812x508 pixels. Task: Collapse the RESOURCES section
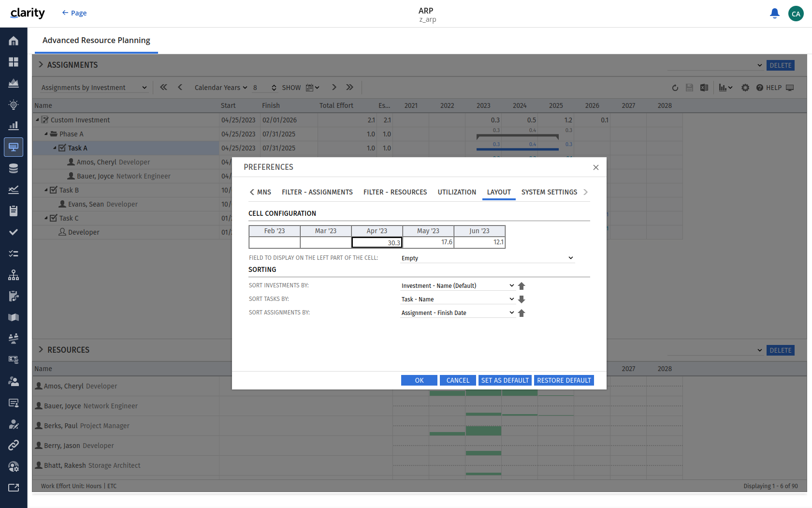(x=41, y=350)
